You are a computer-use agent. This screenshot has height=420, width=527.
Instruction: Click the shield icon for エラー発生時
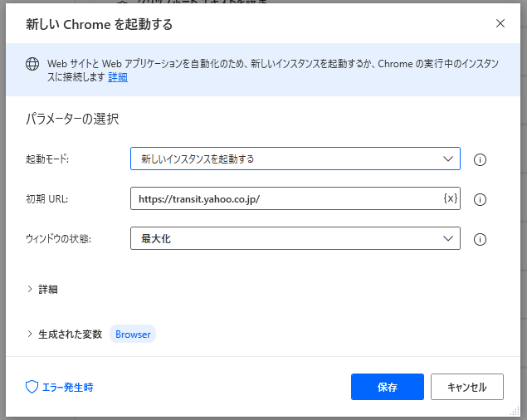[32, 387]
